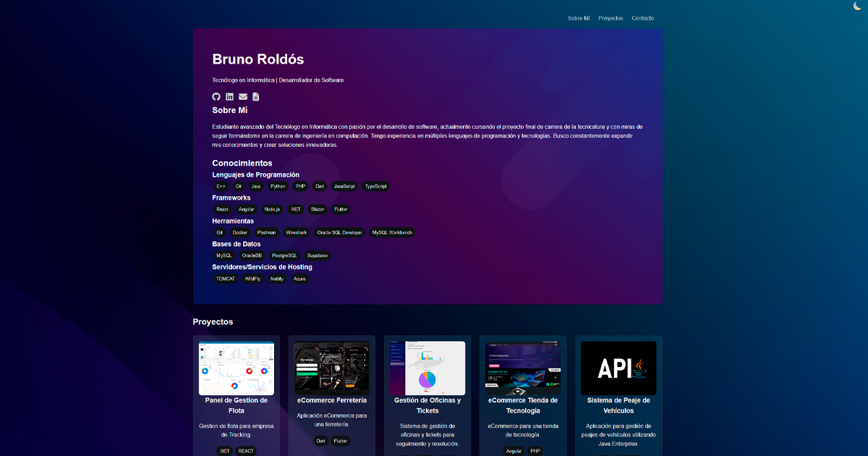Image resolution: width=868 pixels, height=456 pixels.
Task: Select the 'TypeScript' language tag
Action: (375, 186)
